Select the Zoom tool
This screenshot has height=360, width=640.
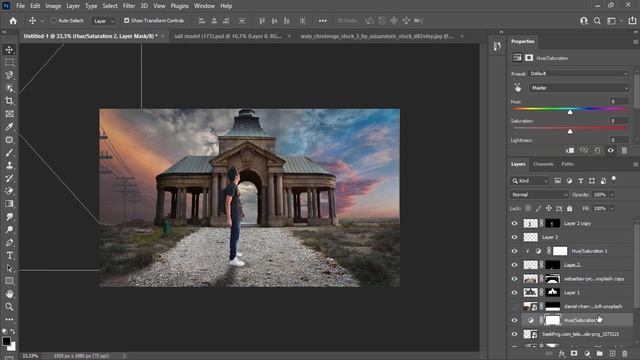(9, 307)
